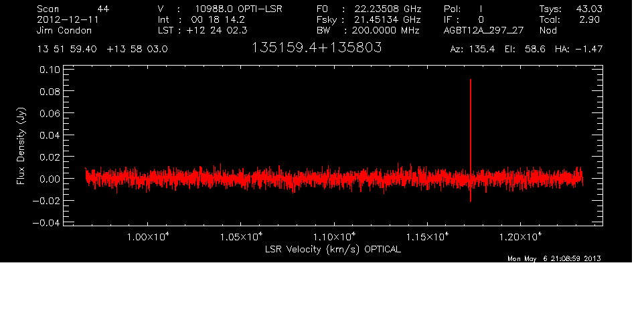644x328 pixels.
Task: Click azimuth value Az: 135.4
Action: click(x=473, y=50)
